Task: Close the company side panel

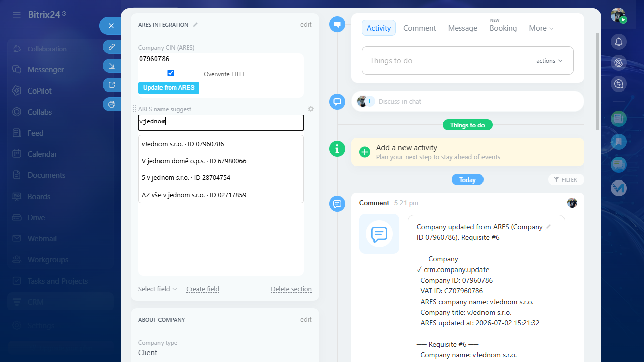Action: tap(111, 26)
